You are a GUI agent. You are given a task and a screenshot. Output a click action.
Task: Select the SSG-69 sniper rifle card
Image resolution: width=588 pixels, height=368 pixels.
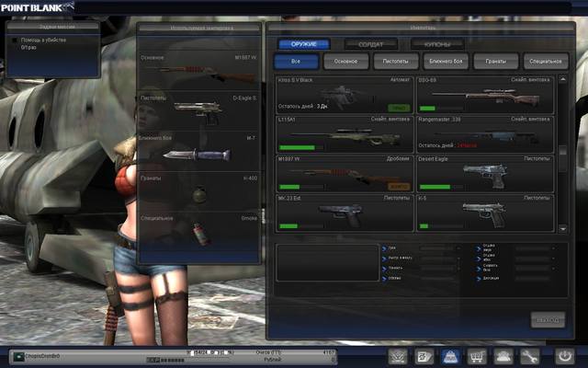[x=485, y=95]
